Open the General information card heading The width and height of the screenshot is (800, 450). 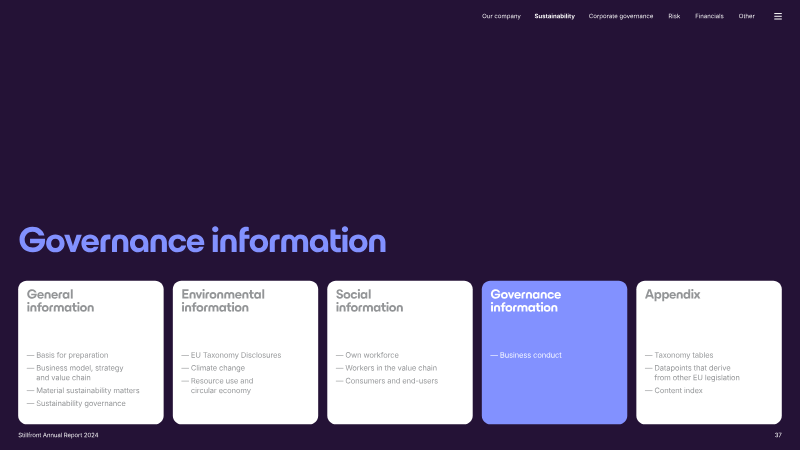[60, 301]
